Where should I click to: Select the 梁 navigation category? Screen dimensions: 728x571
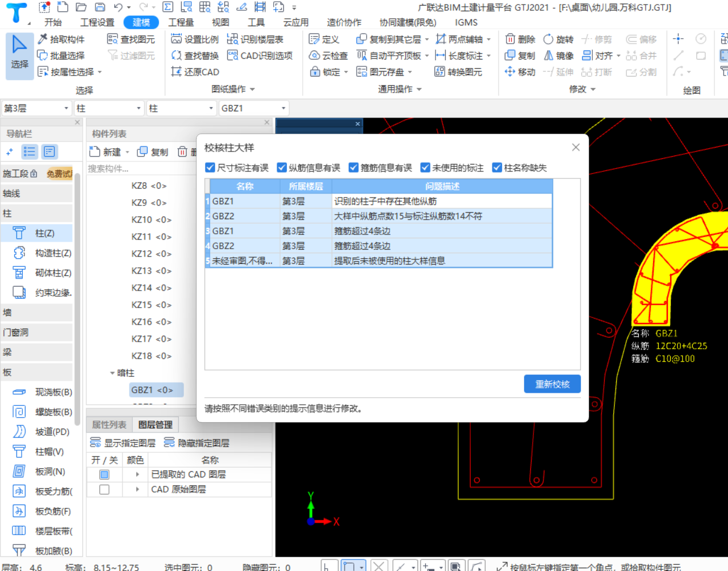point(37,352)
